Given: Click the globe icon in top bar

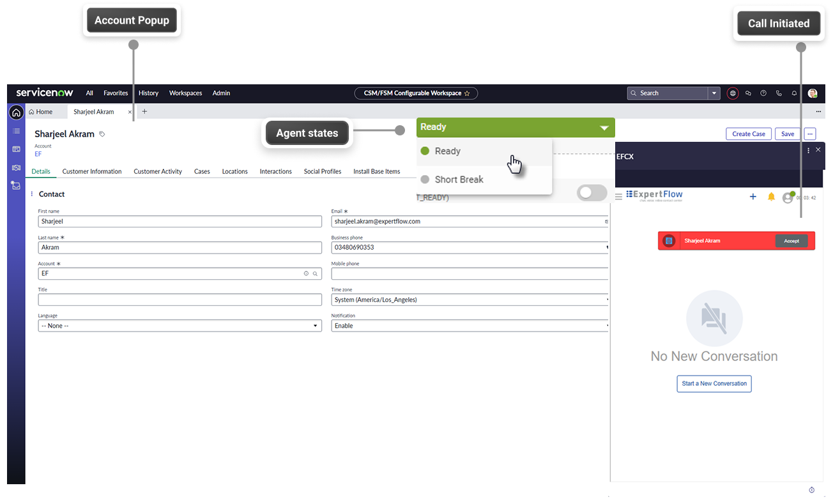Looking at the screenshot, I should pos(733,93).
